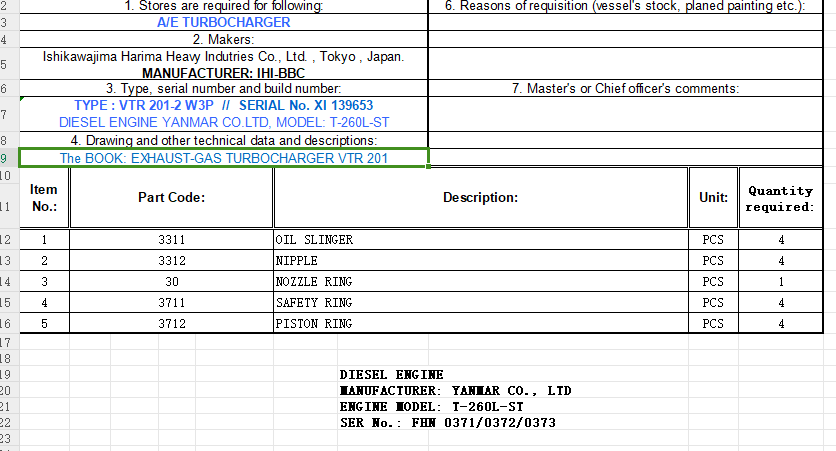Click the 'SER No.: FHN 0371/0372/0373' text
This screenshot has width=836, height=451.
(448, 423)
